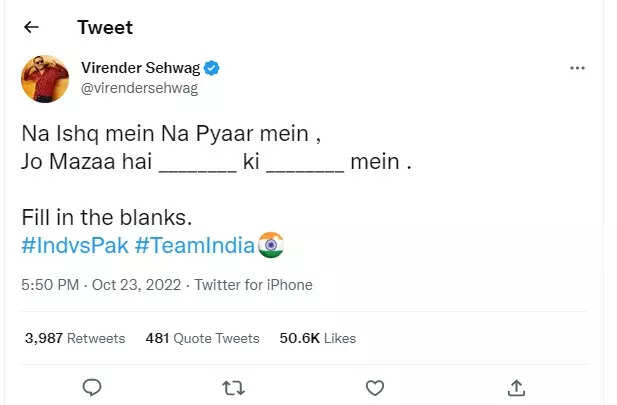This screenshot has width=617, height=405.
Task: Open Virender Sehwag profile picture
Action: click(43, 78)
